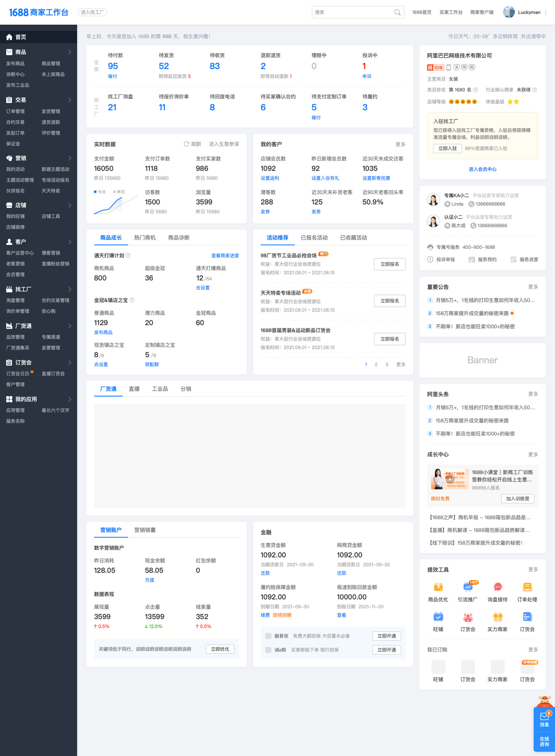Click the 服务进度 icon
This screenshot has height=756, width=555.
(513, 259)
